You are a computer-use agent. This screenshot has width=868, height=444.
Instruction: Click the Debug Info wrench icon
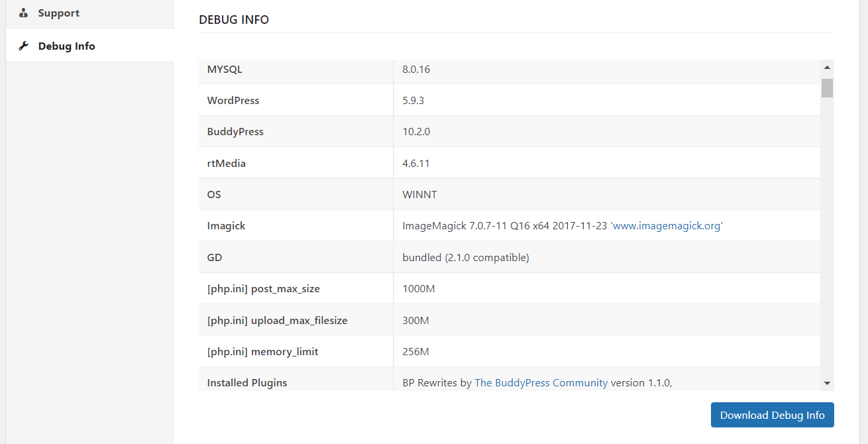24,46
